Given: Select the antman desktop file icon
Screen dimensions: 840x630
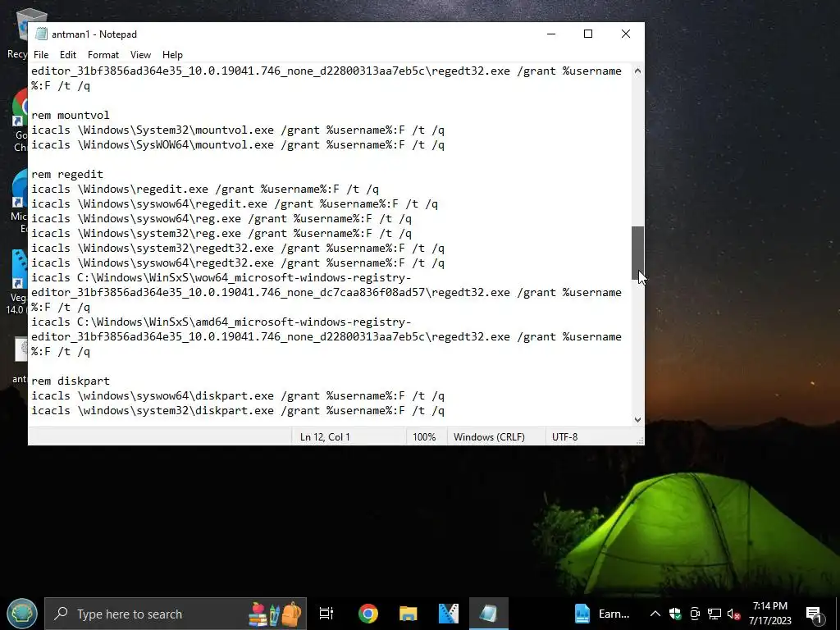Looking at the screenshot, I should pyautogui.click(x=20, y=360).
